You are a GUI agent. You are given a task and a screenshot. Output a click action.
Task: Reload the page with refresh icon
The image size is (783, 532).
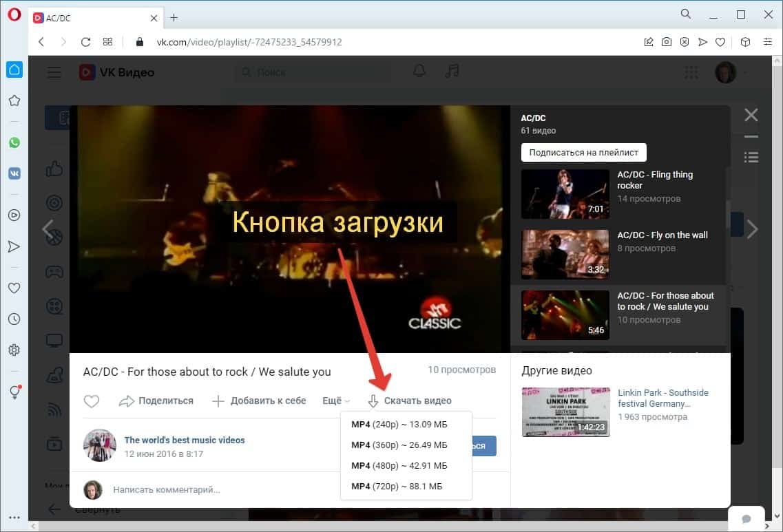[85, 42]
